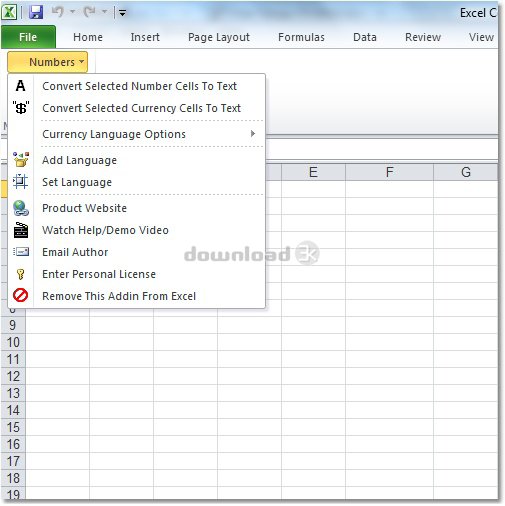Open the Undo history dropdown arrow
Image resolution: width=505 pixels, height=506 pixels.
(x=72, y=12)
